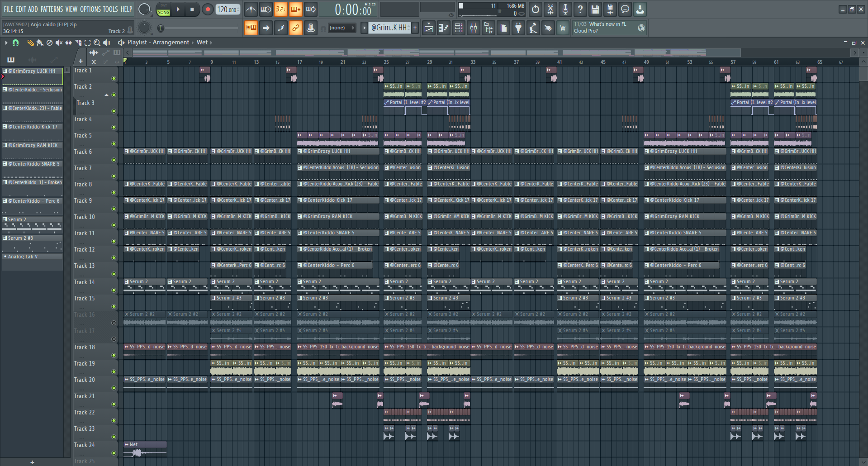Select the playlist zoom tool
Viewport: 868px width, 466px height.
pyautogui.click(x=97, y=43)
